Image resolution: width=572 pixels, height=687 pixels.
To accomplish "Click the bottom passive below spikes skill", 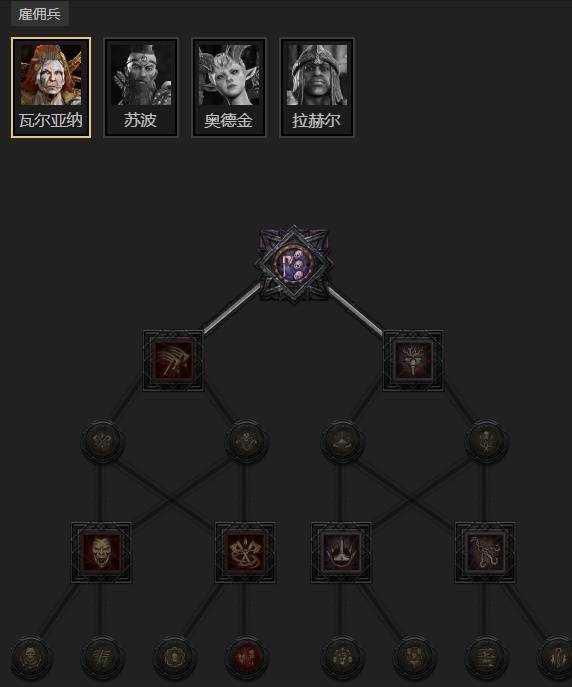I will coord(341,657).
